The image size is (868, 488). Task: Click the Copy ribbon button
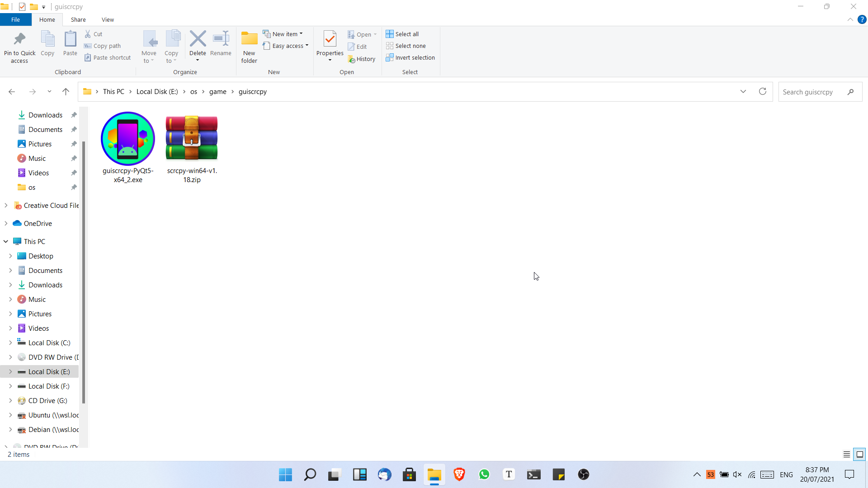[47, 44]
